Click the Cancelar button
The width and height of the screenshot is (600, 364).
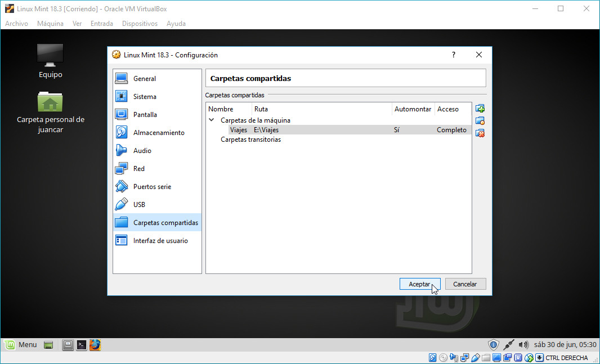coord(465,284)
